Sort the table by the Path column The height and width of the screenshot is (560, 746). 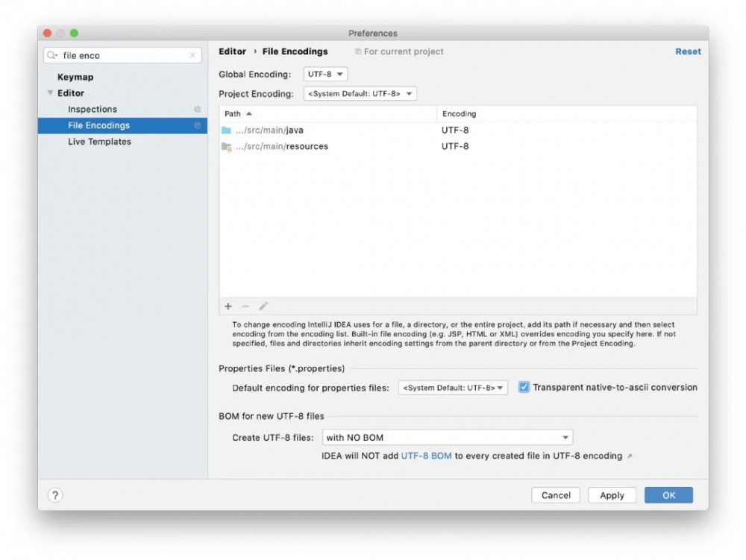tap(327, 113)
